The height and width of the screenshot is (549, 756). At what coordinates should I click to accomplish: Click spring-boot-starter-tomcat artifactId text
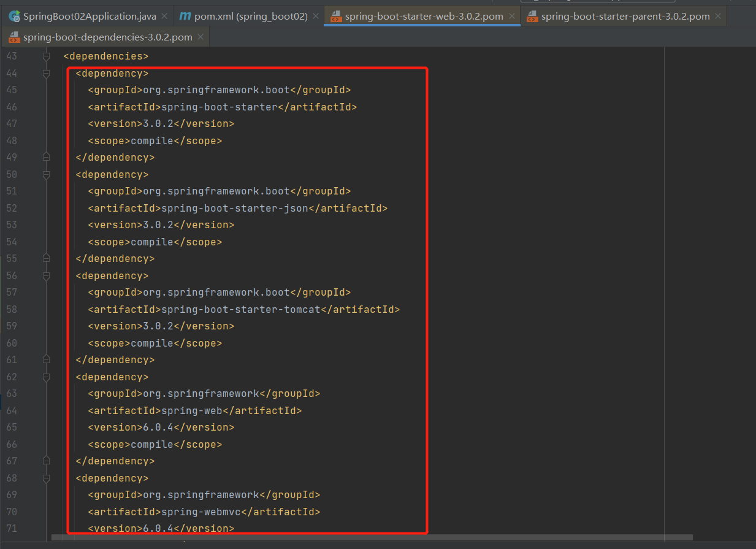pos(240,310)
